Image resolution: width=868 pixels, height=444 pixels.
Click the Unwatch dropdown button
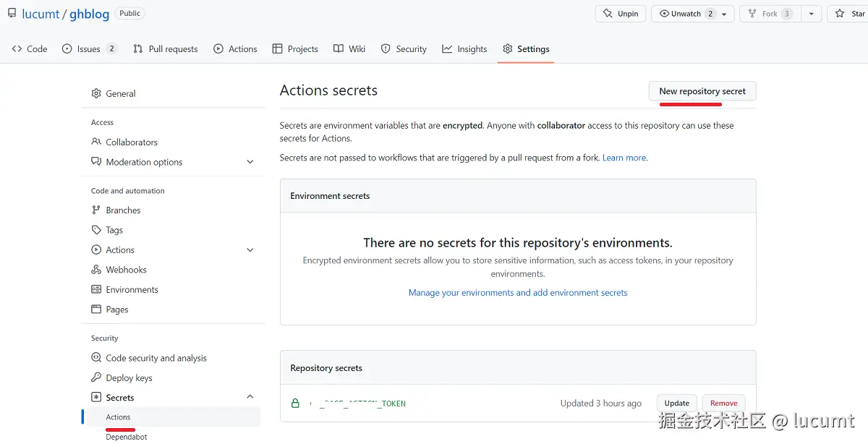(x=693, y=14)
